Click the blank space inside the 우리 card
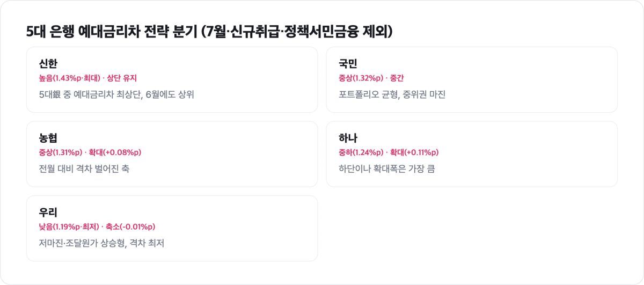Screen dimensions: 644x285 [x=241, y=228]
